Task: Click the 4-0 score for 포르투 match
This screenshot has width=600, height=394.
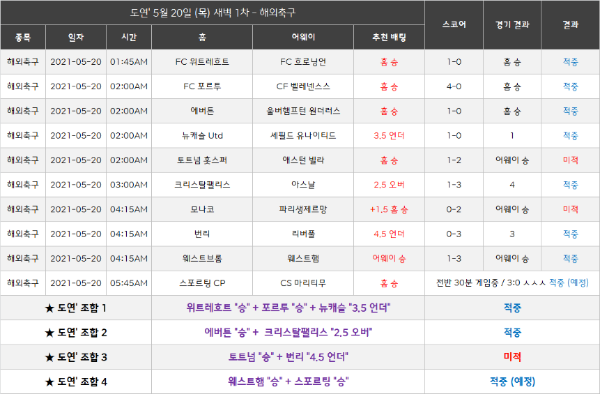Action: point(454,86)
